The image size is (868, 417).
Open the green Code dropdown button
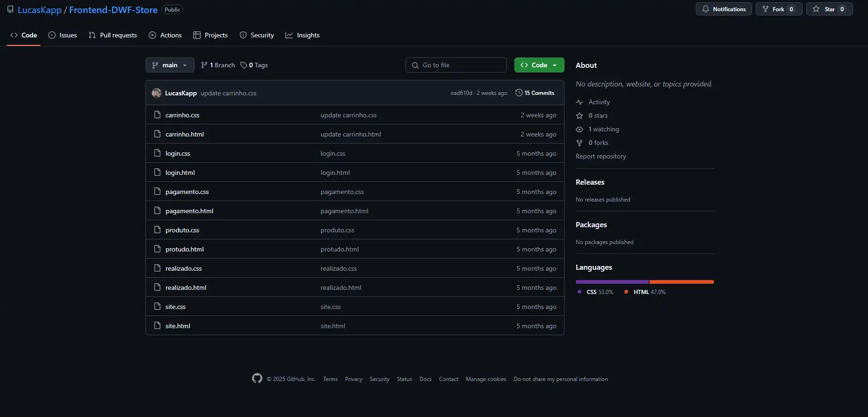pyautogui.click(x=539, y=65)
